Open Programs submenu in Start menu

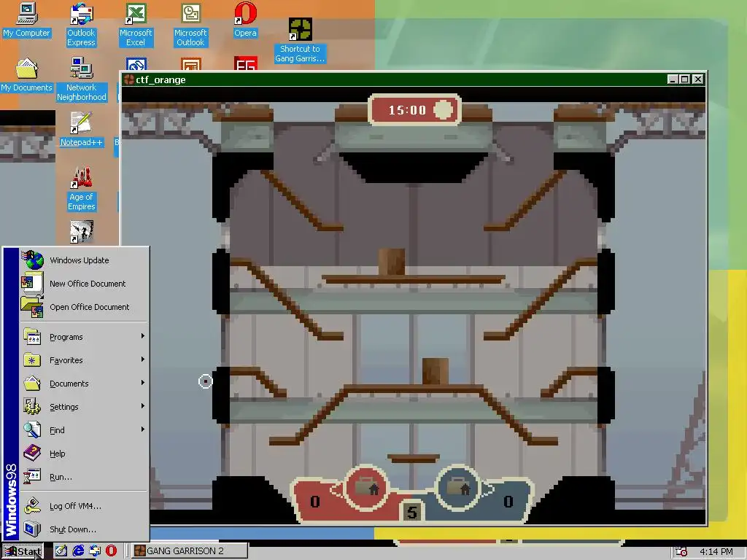(x=85, y=337)
